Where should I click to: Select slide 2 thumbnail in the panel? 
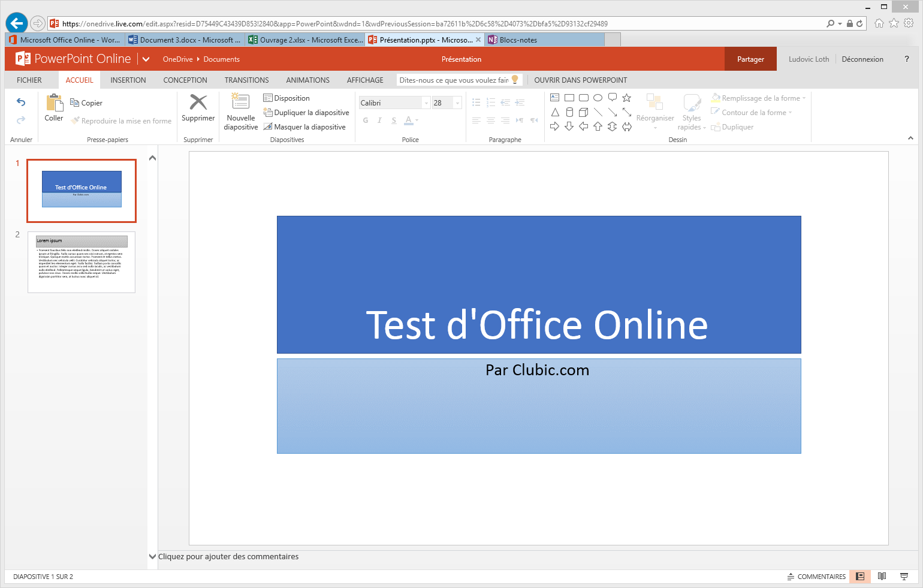tap(81, 262)
